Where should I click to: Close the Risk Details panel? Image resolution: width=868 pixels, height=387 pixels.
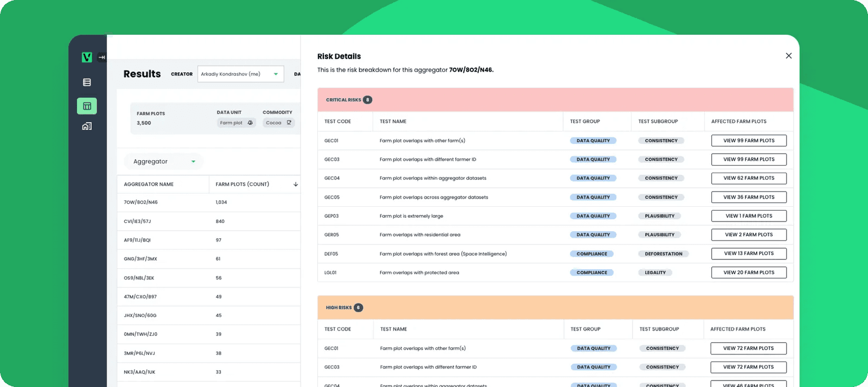(789, 56)
